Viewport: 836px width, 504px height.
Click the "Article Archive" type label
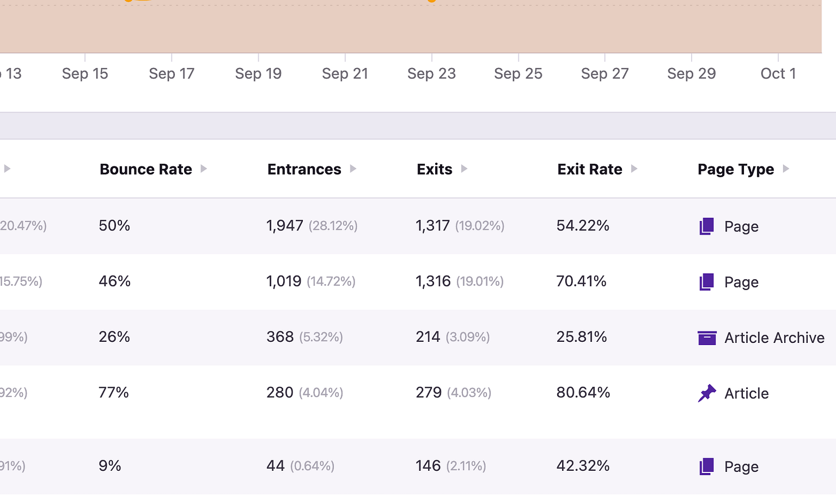[x=774, y=337]
